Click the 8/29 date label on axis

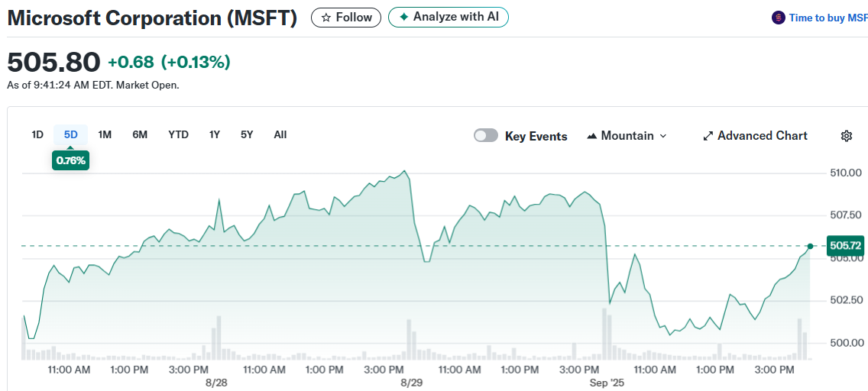click(411, 382)
